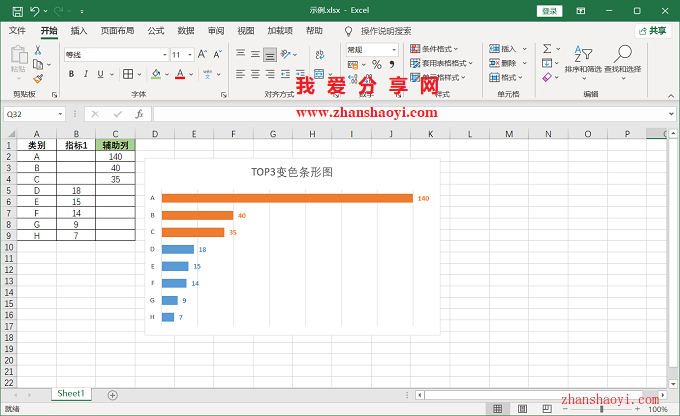Click the AutoSum sigma icon

point(547,49)
